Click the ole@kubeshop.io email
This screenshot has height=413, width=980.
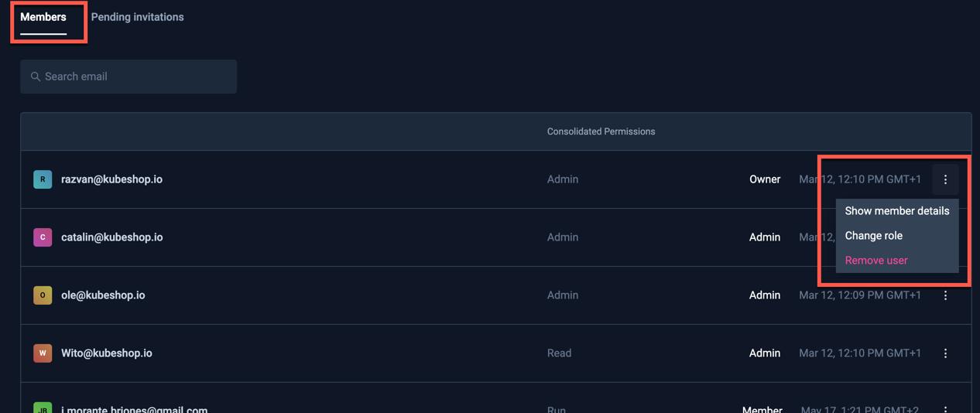pyautogui.click(x=103, y=295)
